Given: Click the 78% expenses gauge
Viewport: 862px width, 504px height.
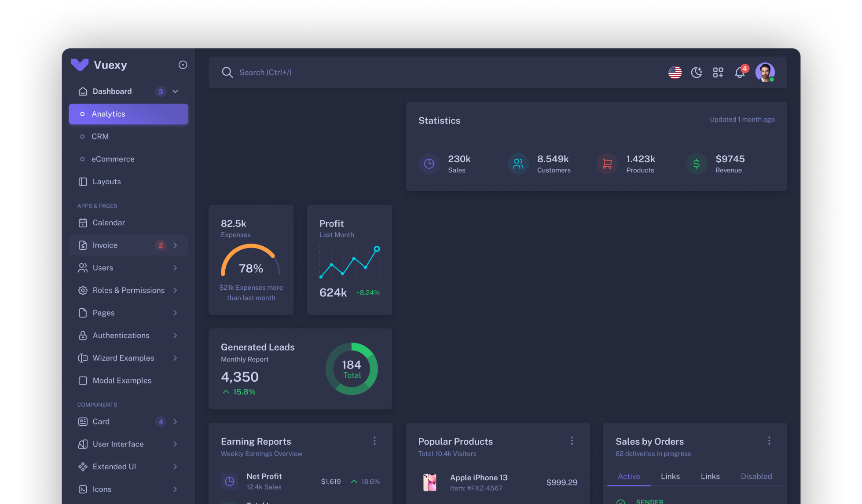Looking at the screenshot, I should [x=250, y=260].
